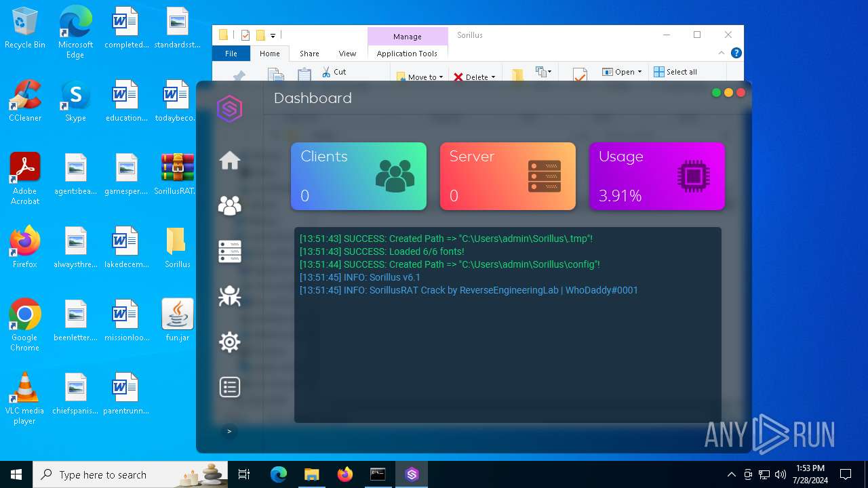Open Google Chrome desktop shortcut

[25, 325]
